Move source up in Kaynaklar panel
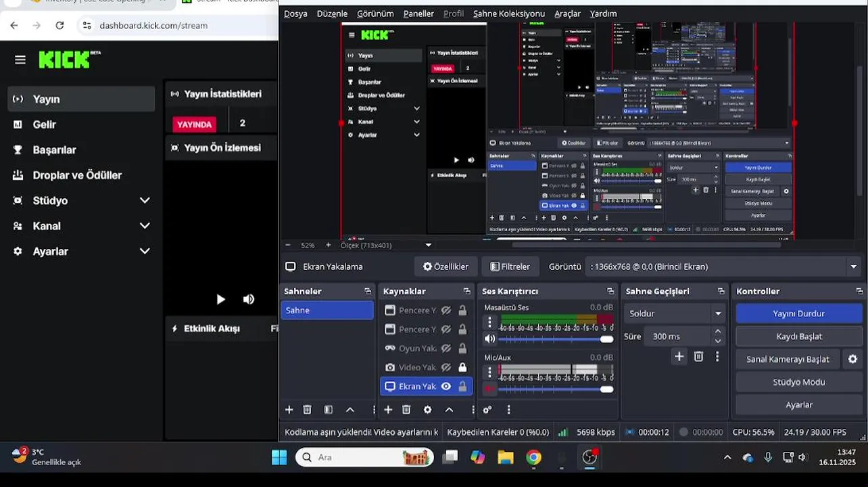The height and width of the screenshot is (487, 868). [449, 410]
